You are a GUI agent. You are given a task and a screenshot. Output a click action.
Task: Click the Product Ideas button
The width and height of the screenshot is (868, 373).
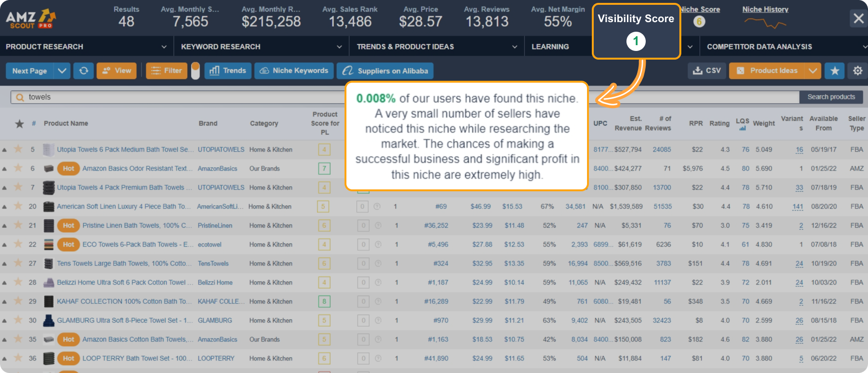tap(767, 71)
